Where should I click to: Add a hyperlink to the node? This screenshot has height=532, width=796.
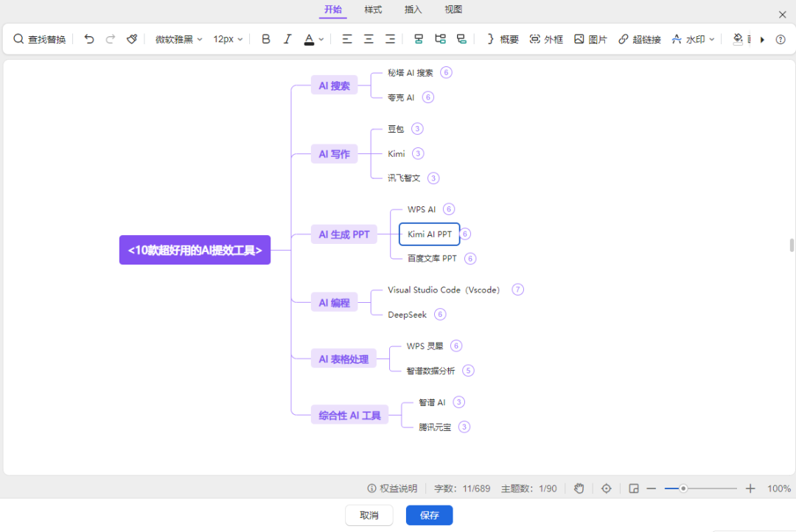pos(640,39)
